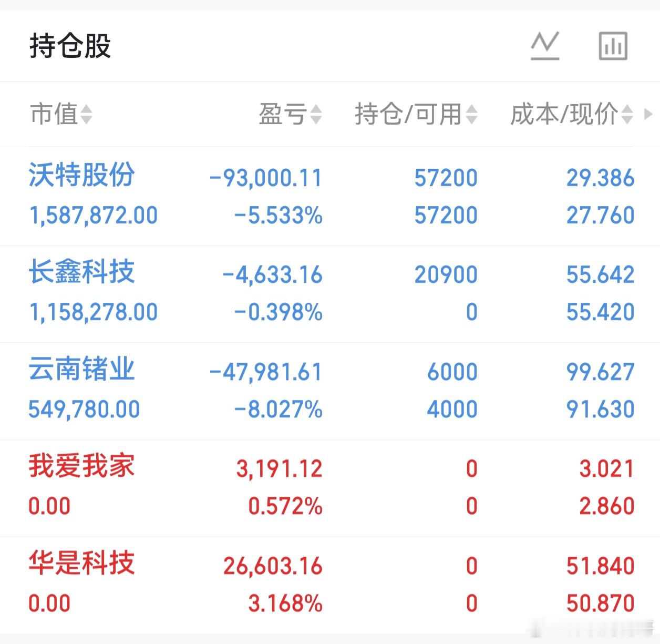
Task: Open 我爱我家 stock details
Action: (x=81, y=466)
